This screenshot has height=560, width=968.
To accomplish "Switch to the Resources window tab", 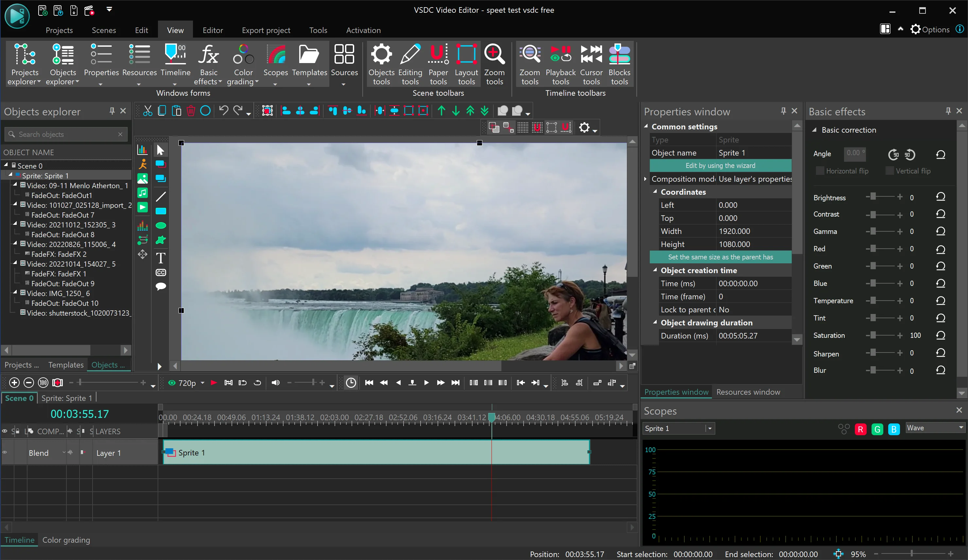I will 748,392.
